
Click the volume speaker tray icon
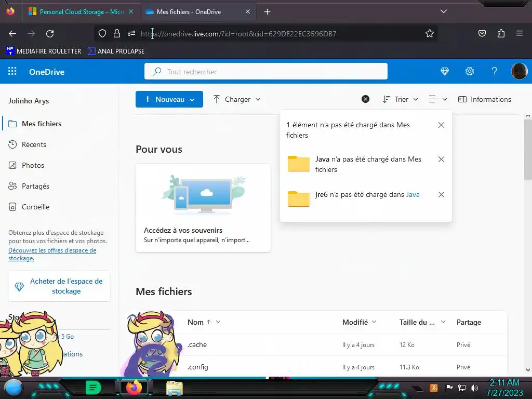click(x=474, y=388)
